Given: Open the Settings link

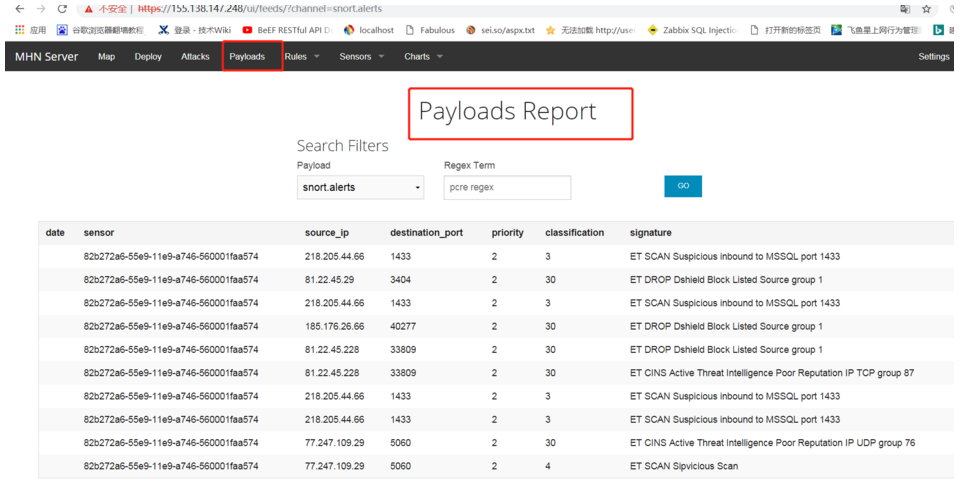Looking at the screenshot, I should point(934,57).
